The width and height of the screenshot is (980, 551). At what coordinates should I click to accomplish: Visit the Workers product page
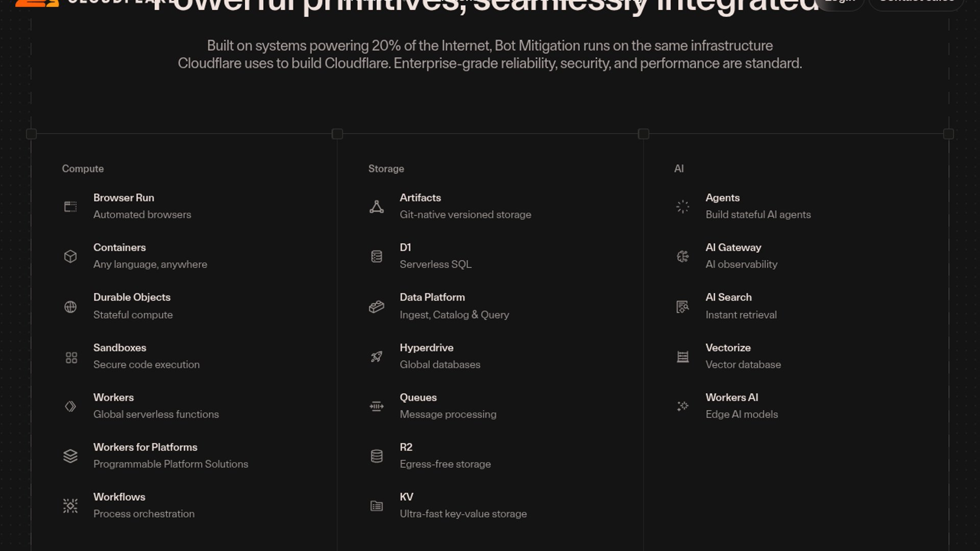113,397
